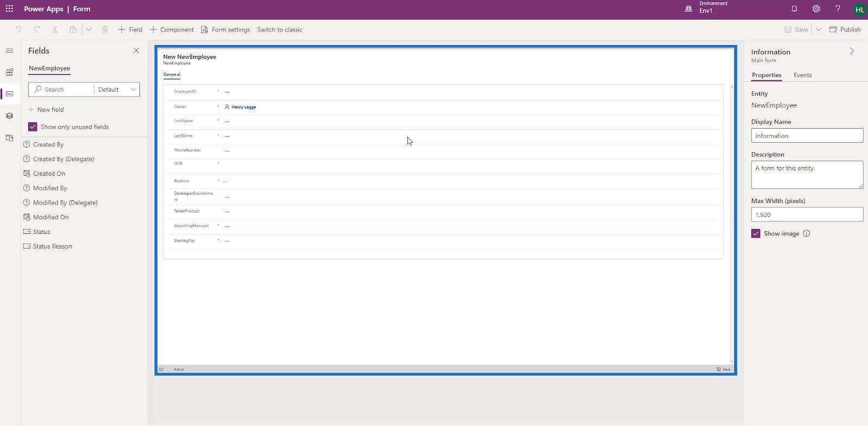Select the FirstName form field
Viewport: 868px width, 426px height.
tap(443, 121)
